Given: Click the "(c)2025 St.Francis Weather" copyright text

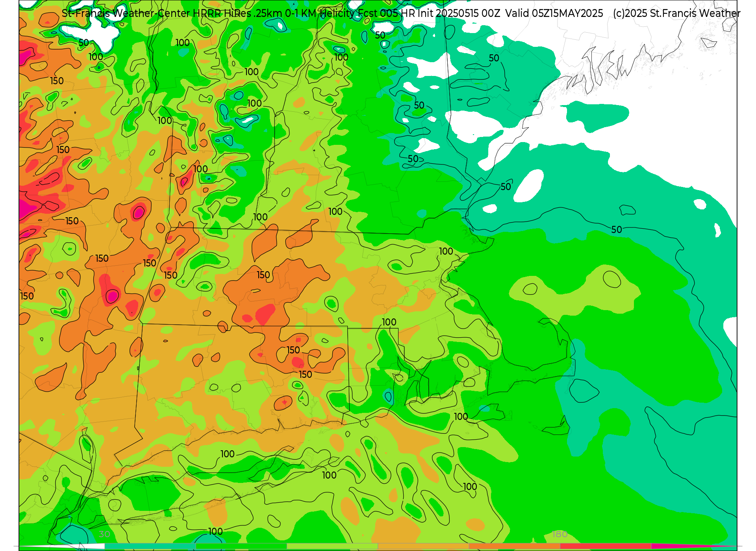Looking at the screenshot, I should click(x=676, y=13).
